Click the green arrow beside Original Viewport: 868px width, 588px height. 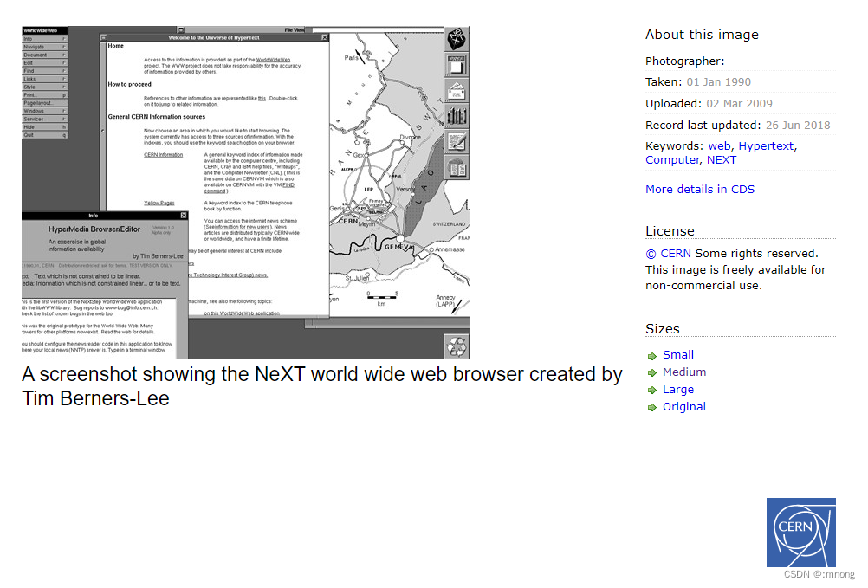pyautogui.click(x=652, y=408)
